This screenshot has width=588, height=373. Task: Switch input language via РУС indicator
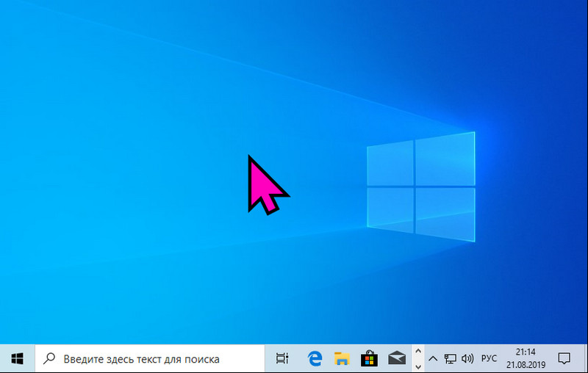(x=489, y=359)
